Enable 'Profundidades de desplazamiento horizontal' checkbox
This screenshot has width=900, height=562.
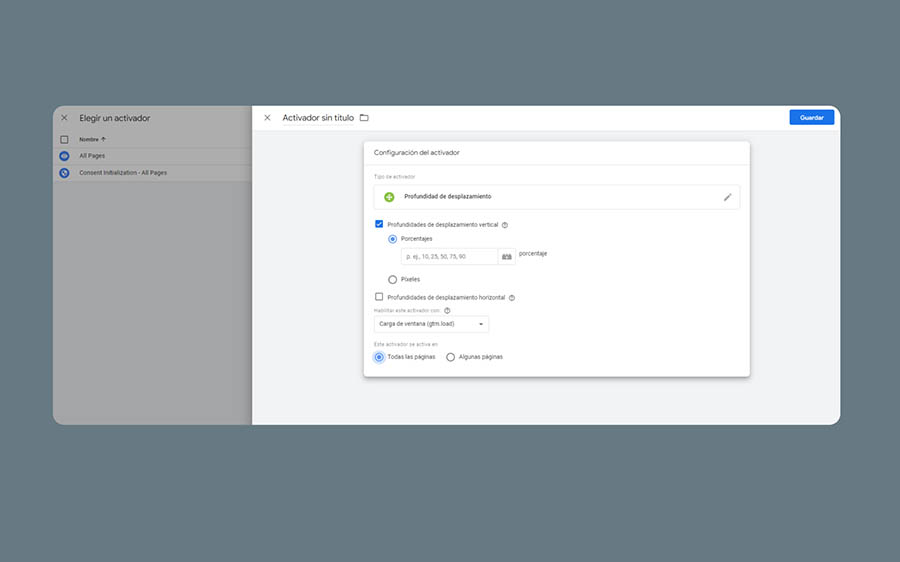(379, 297)
